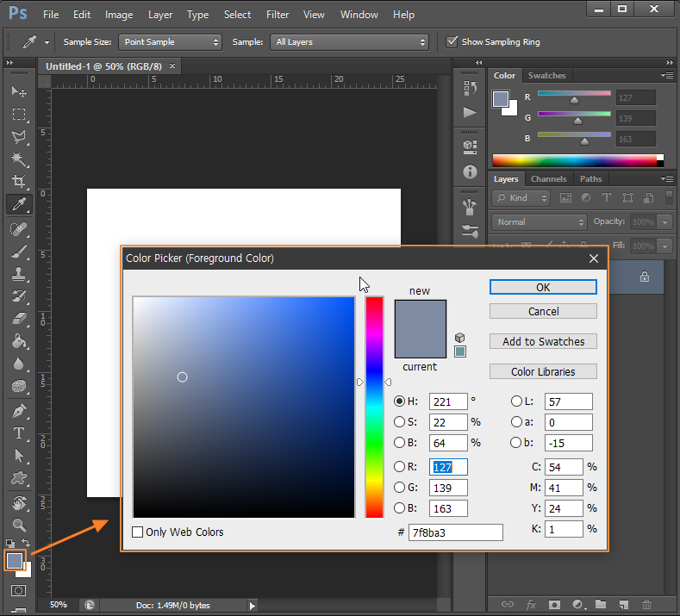Screen dimensions: 680x616
Task: Click Cancel in Color Picker
Action: click(543, 311)
